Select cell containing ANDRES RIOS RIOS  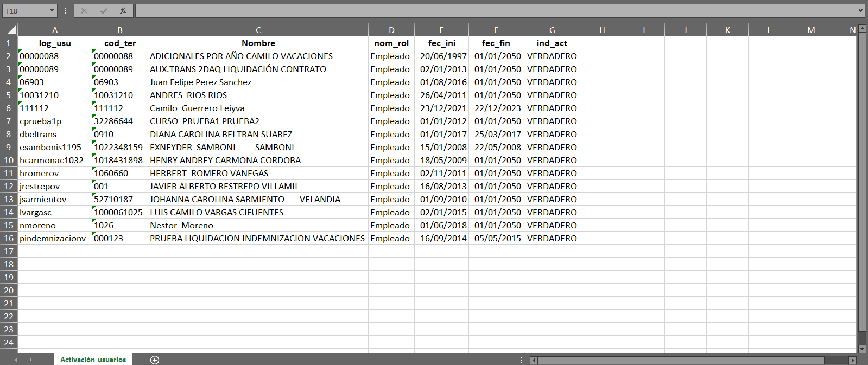258,95
